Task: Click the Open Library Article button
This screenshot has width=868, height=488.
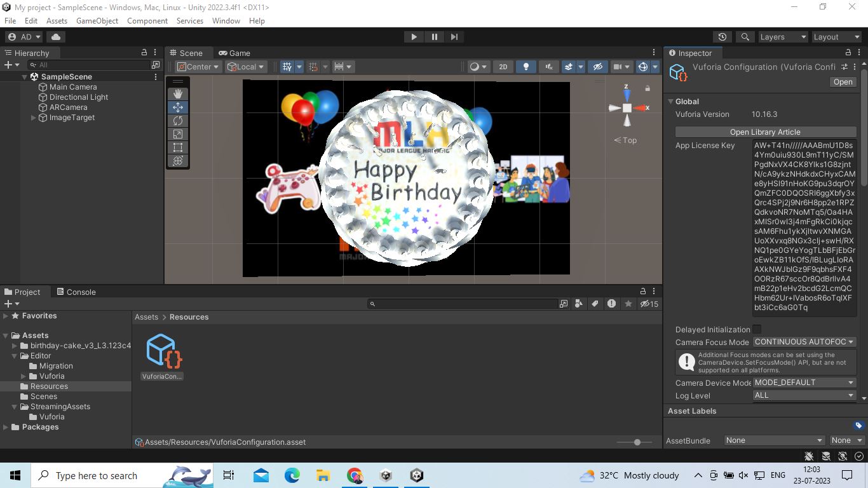Action: [765, 132]
